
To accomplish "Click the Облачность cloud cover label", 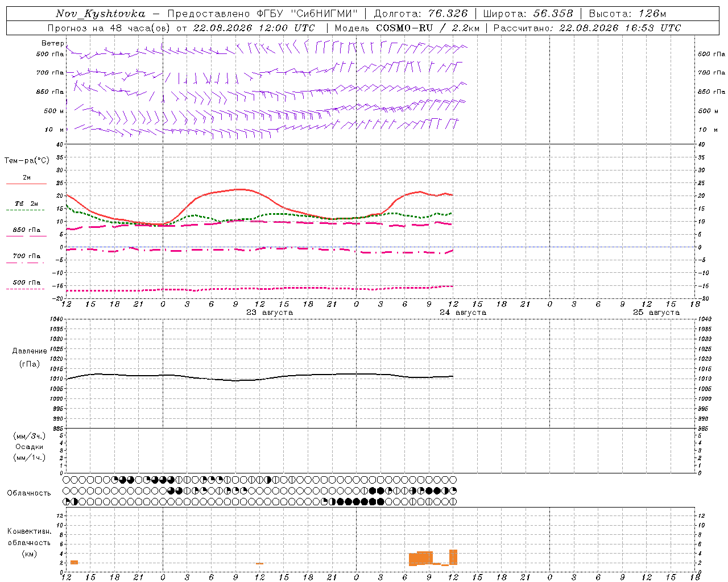I will 29,493.
